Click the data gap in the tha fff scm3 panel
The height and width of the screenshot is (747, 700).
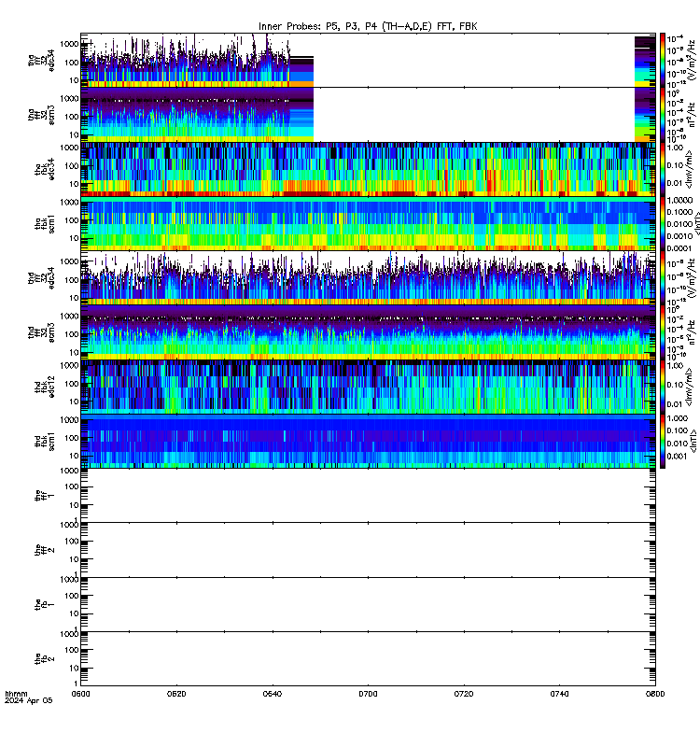click(x=474, y=115)
